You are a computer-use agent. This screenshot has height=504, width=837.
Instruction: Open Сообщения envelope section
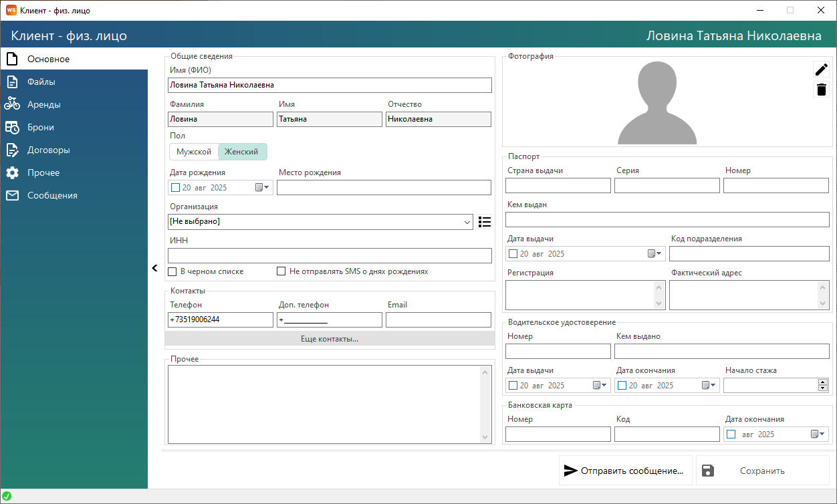tap(52, 195)
